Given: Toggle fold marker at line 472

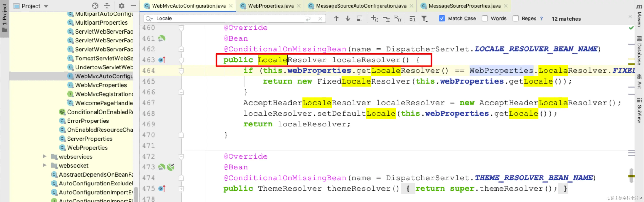Looking at the screenshot, I should (182, 157).
